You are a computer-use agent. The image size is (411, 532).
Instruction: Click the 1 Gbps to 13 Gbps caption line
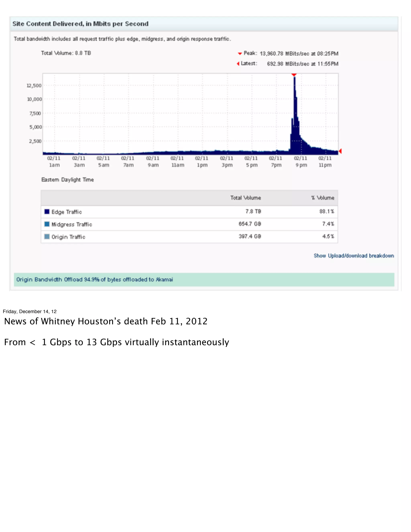(117, 343)
